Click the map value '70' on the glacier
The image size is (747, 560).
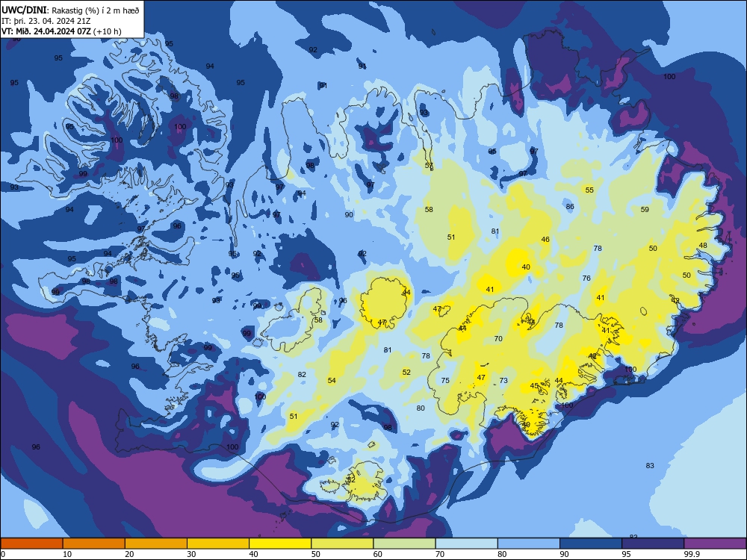498,339
